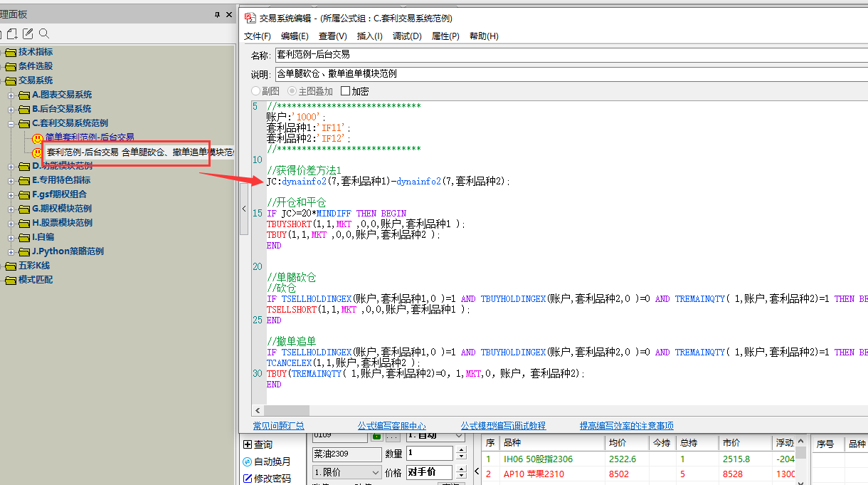
Task: Open the 查看(V) menu
Action: (333, 36)
